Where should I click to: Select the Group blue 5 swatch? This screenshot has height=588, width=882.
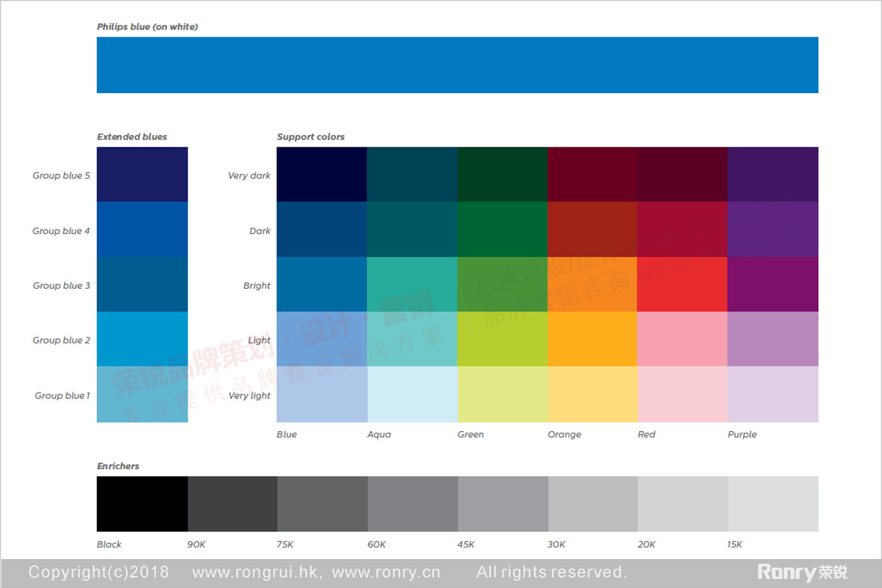(142, 174)
